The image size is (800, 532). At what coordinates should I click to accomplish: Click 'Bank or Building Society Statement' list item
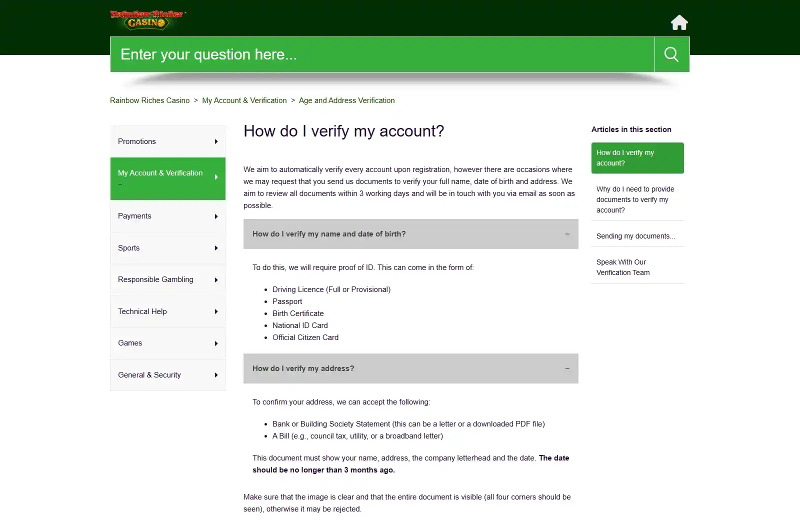coord(408,424)
